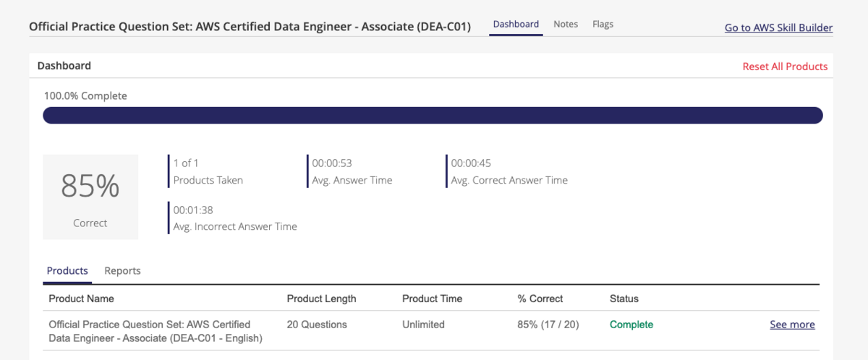Image resolution: width=868 pixels, height=360 pixels.
Task: Click the Product Name column header
Action: (x=81, y=299)
